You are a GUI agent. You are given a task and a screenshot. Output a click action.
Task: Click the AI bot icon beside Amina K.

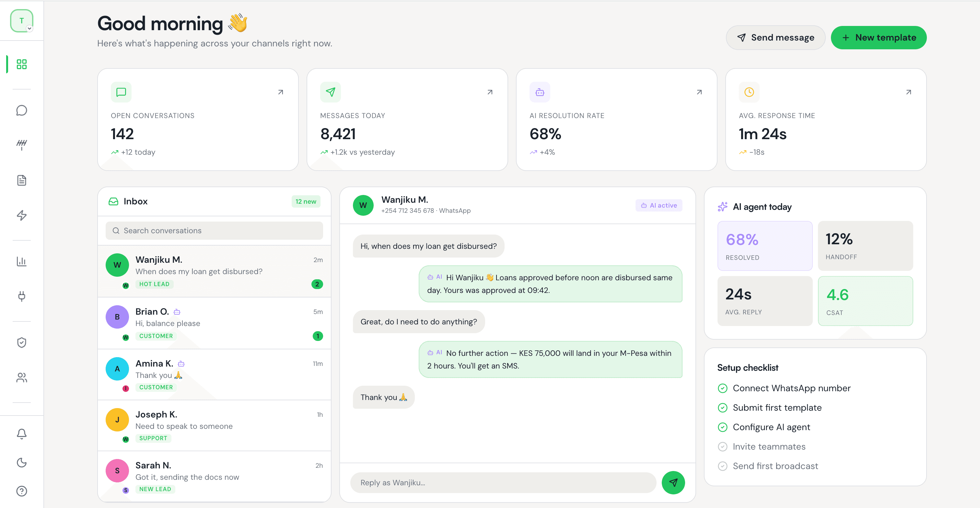tap(181, 364)
